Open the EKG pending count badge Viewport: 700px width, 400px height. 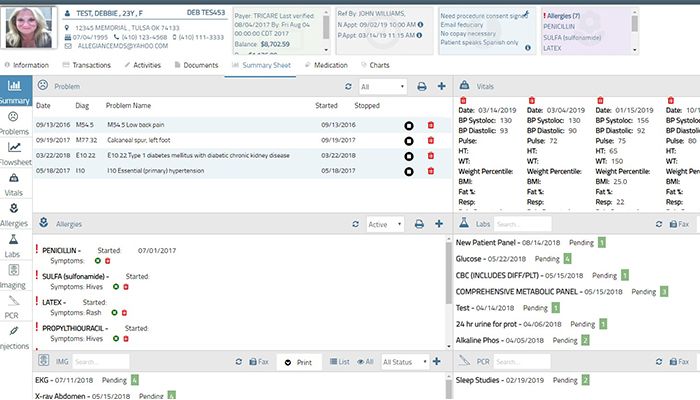134,380
